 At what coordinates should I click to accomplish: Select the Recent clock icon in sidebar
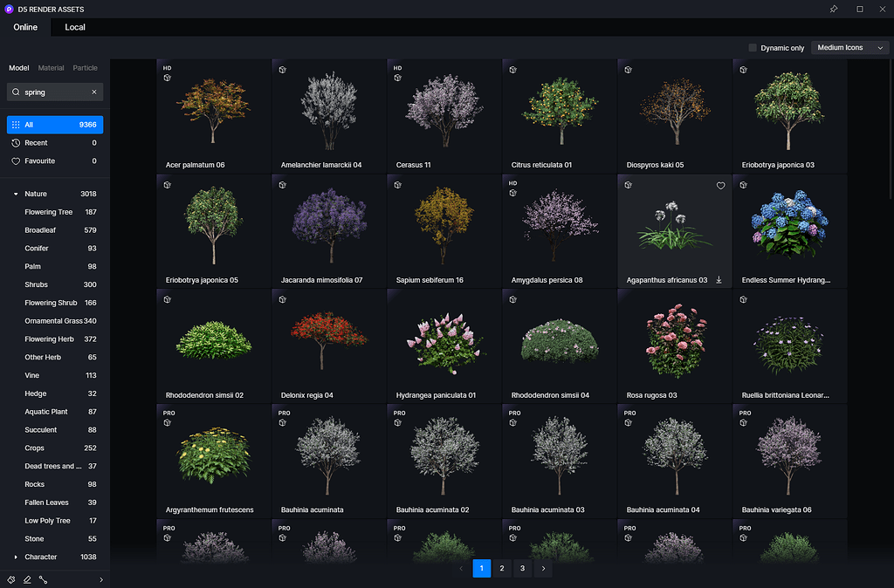(x=16, y=142)
